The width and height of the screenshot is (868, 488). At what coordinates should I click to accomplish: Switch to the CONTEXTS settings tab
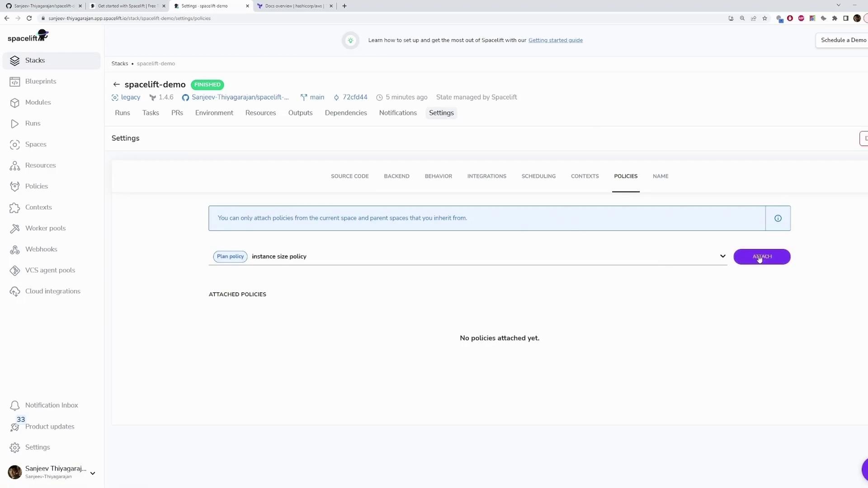(585, 176)
